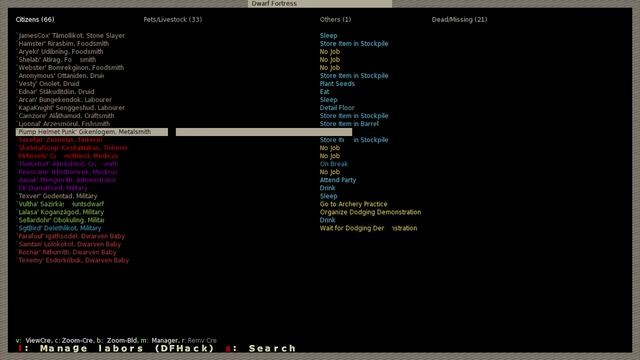Click 'Store Item in Stockpile' for Hamster
Viewport: 640px width, 360px height.
(354, 44)
